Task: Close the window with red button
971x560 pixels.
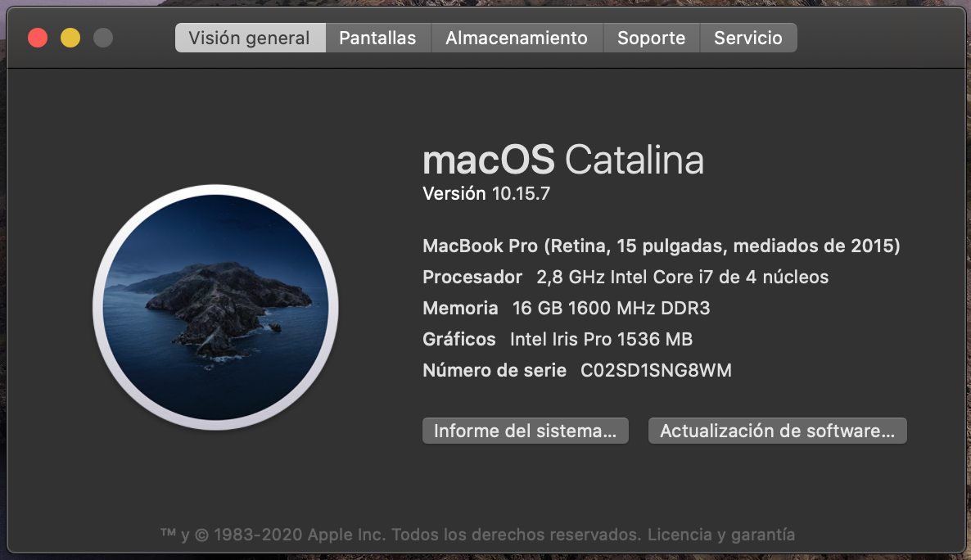Action: point(38,38)
